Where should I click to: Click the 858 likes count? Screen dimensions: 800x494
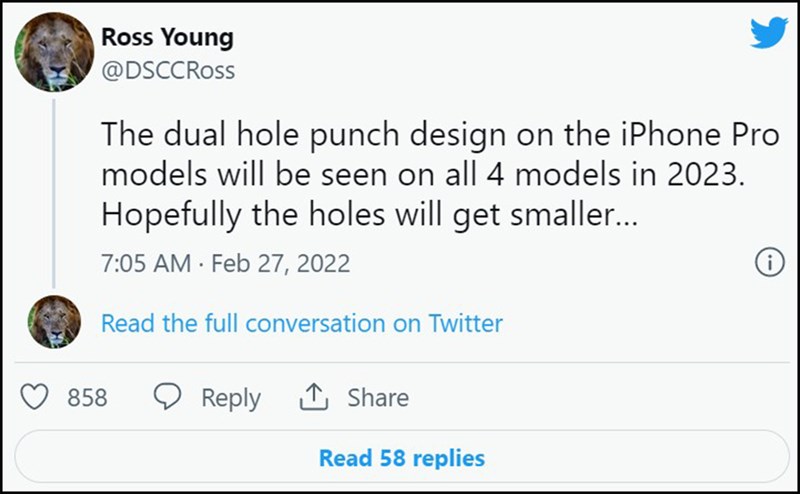click(x=87, y=398)
